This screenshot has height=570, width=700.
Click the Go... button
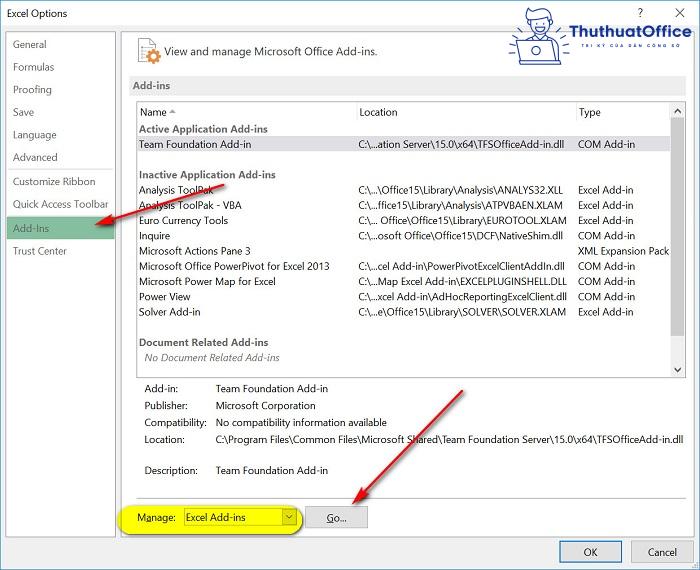(x=336, y=518)
